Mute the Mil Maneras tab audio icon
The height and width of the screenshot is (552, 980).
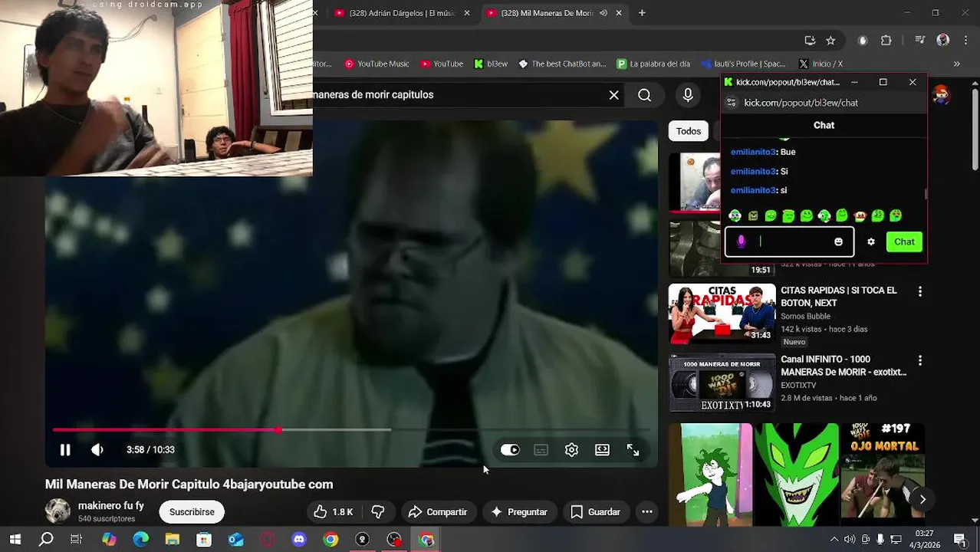(x=603, y=13)
